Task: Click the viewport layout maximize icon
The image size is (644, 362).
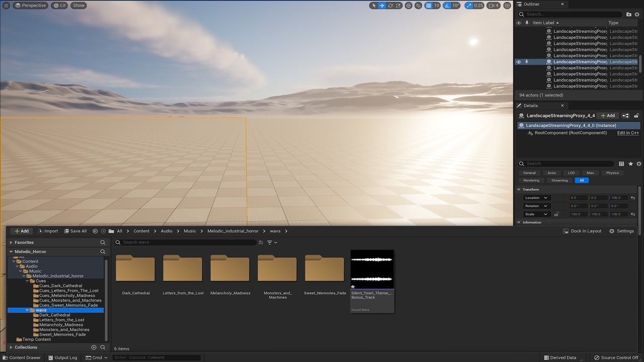Action: click(507, 6)
